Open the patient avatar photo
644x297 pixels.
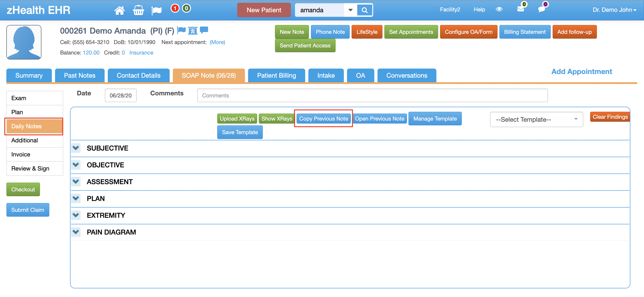tap(24, 42)
